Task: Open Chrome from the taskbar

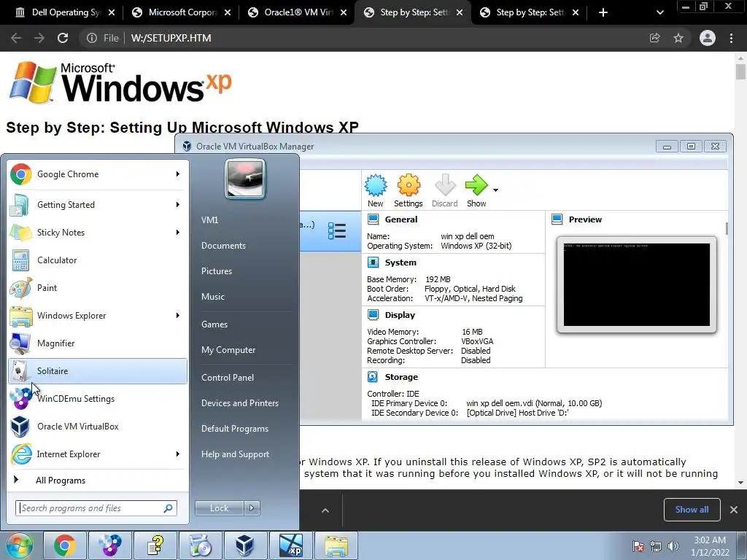Action: (64, 545)
